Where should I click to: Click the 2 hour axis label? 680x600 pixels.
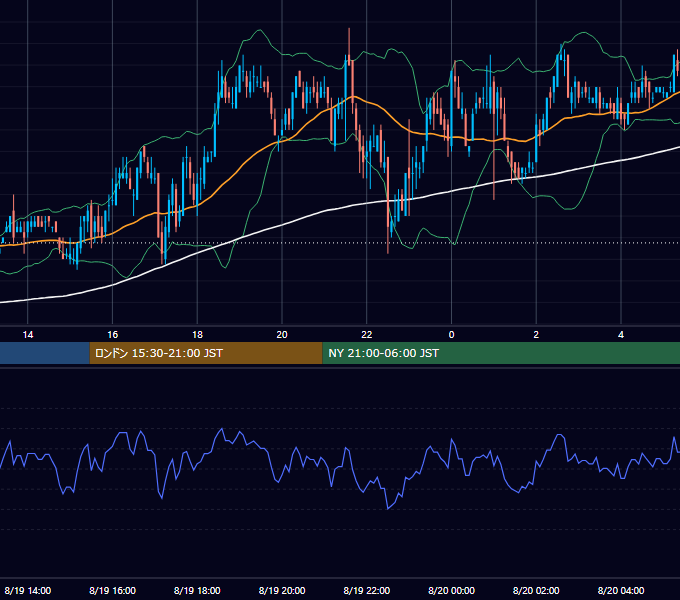536,335
